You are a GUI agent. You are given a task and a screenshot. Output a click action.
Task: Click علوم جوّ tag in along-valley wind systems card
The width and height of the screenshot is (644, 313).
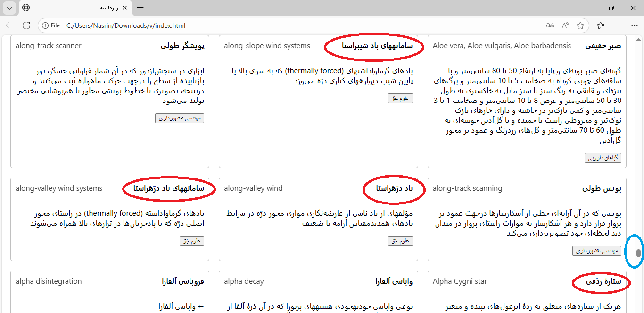click(192, 241)
